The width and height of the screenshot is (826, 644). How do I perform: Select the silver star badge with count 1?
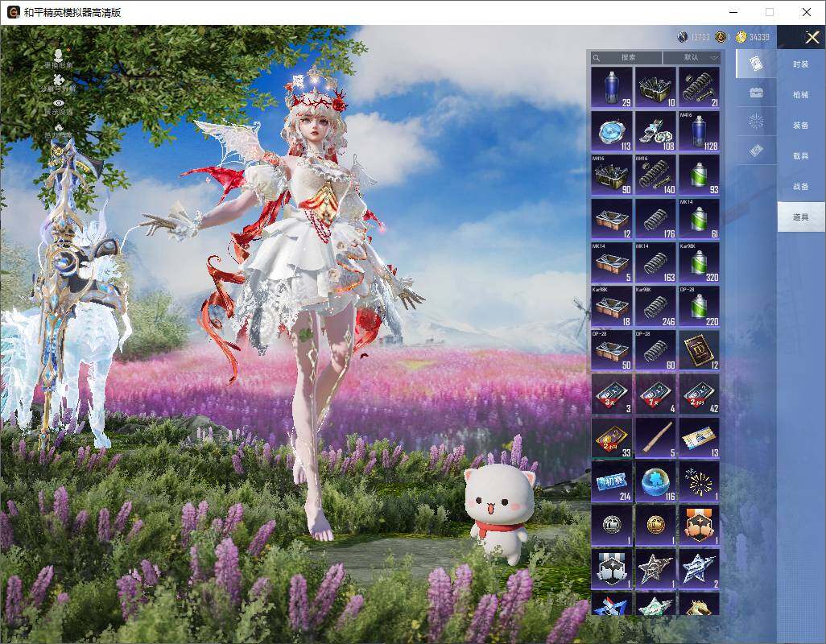(655, 570)
